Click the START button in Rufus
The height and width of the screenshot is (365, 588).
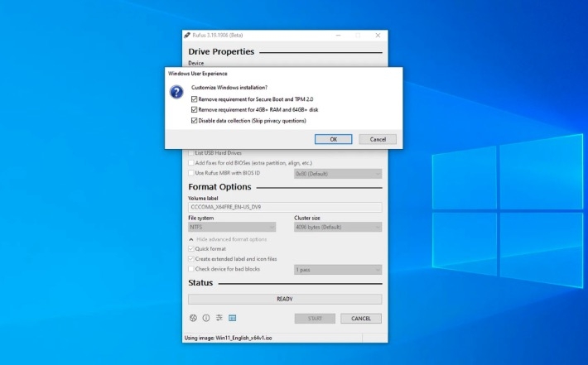pos(315,319)
